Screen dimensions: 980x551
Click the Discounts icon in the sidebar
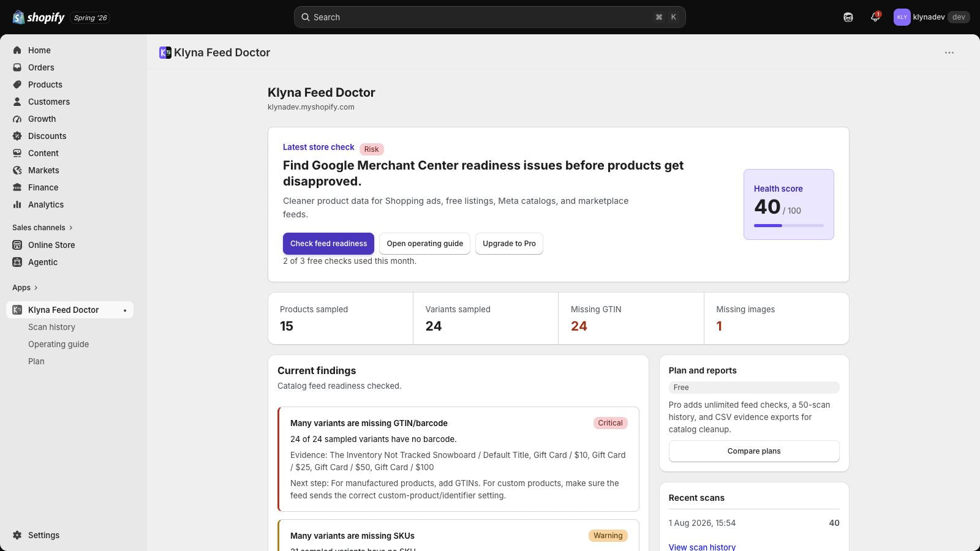click(17, 136)
